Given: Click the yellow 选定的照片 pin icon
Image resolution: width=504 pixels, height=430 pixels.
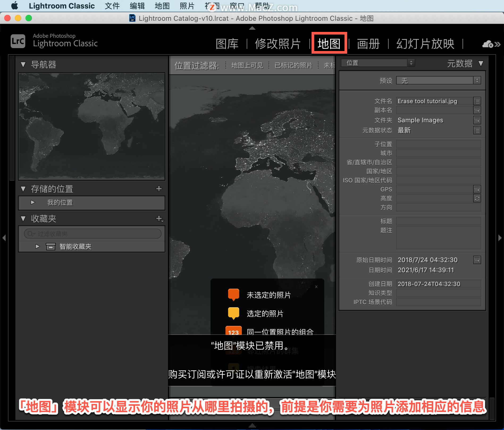Looking at the screenshot, I should point(234,313).
